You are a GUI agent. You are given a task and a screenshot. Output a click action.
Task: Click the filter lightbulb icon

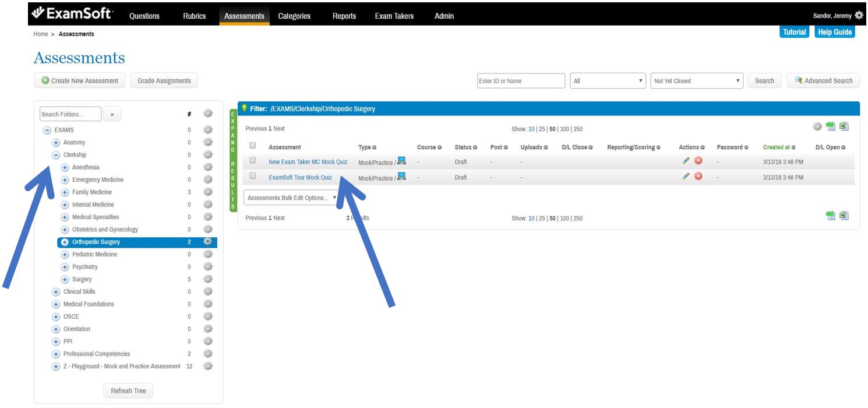click(245, 108)
